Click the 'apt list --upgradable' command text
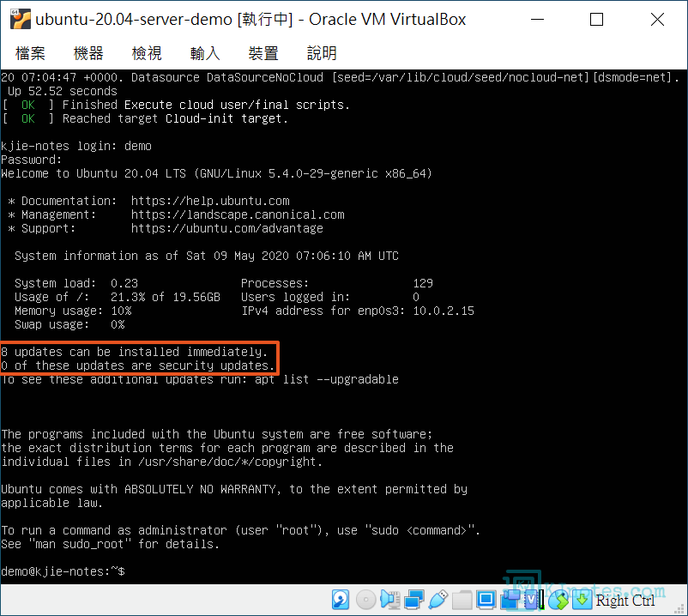688x616 pixels. click(x=327, y=379)
